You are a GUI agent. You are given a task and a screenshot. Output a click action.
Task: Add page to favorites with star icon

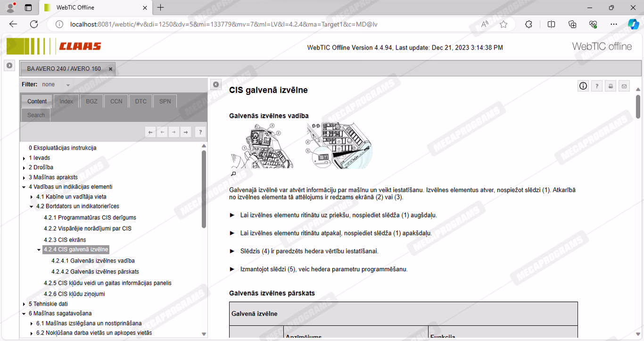pyautogui.click(x=504, y=24)
